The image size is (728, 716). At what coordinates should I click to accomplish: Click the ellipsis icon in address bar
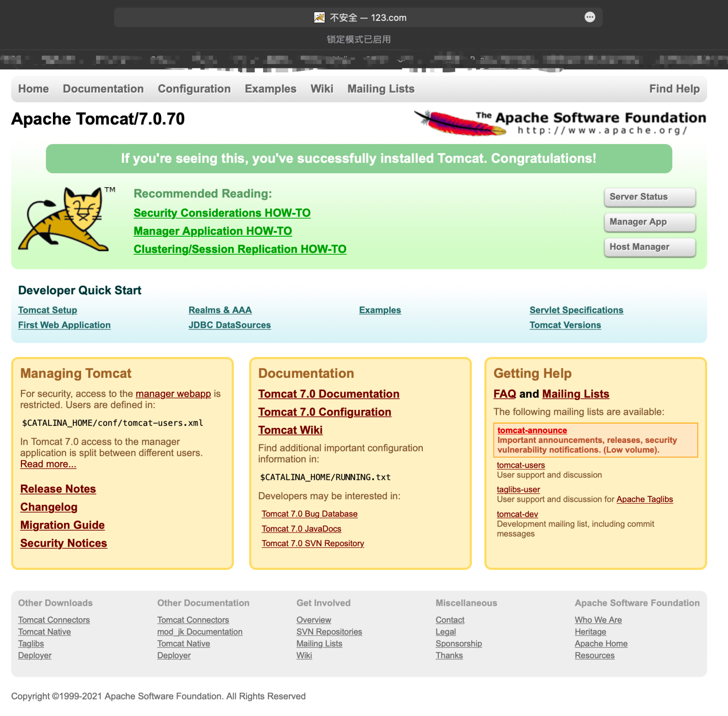pyautogui.click(x=590, y=17)
